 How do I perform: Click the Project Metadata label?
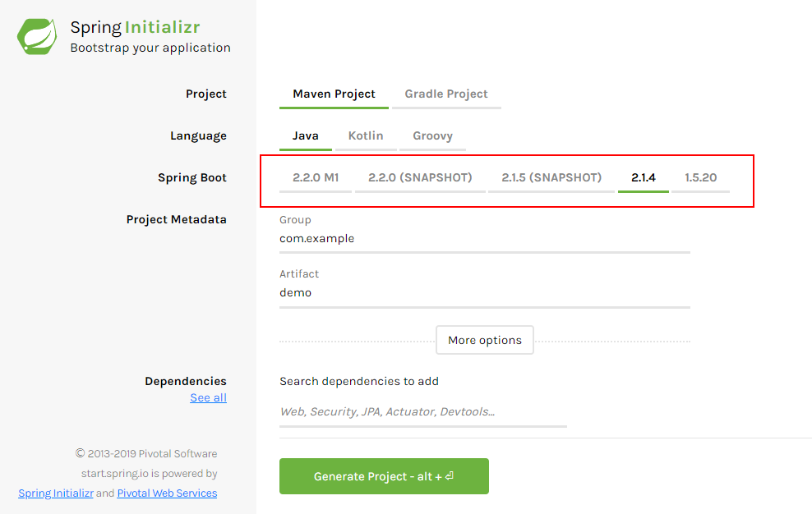pyautogui.click(x=176, y=219)
